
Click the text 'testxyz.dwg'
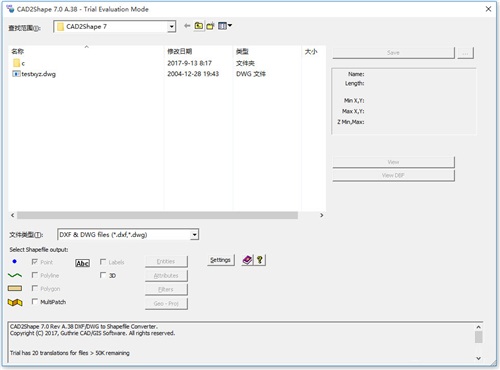pyautogui.click(x=38, y=74)
